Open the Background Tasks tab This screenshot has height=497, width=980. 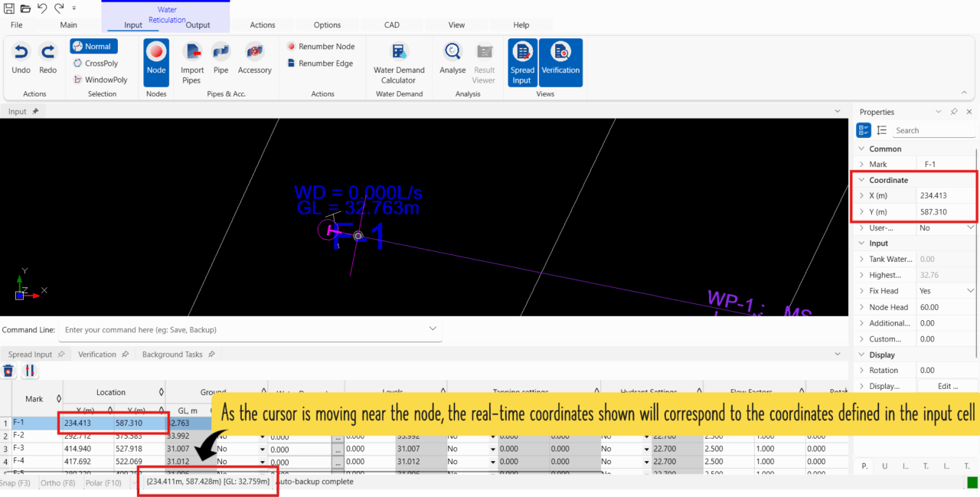coord(172,355)
